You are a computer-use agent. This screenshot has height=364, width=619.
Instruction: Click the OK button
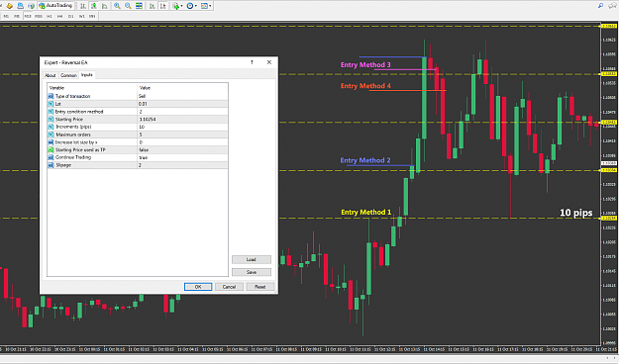point(198,287)
